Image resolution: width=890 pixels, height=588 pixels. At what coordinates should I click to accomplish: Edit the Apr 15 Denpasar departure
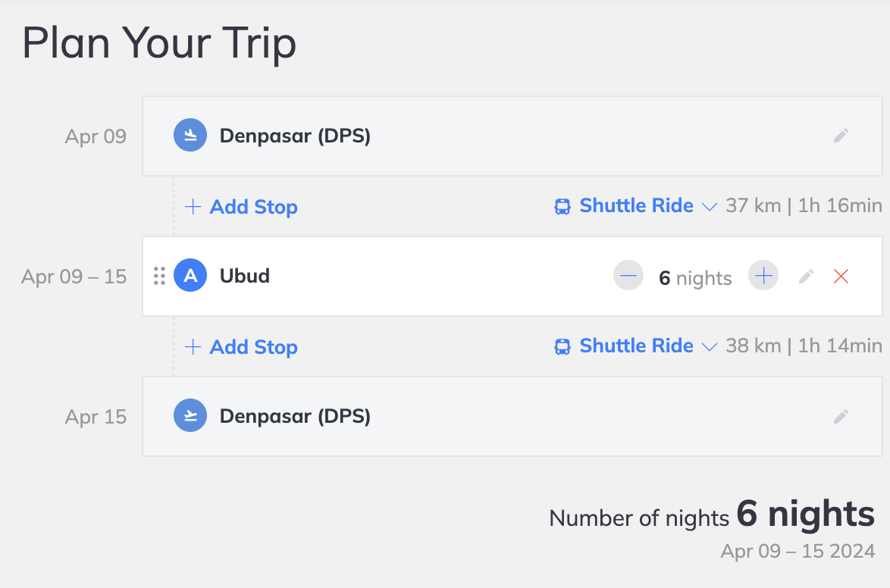click(x=841, y=417)
